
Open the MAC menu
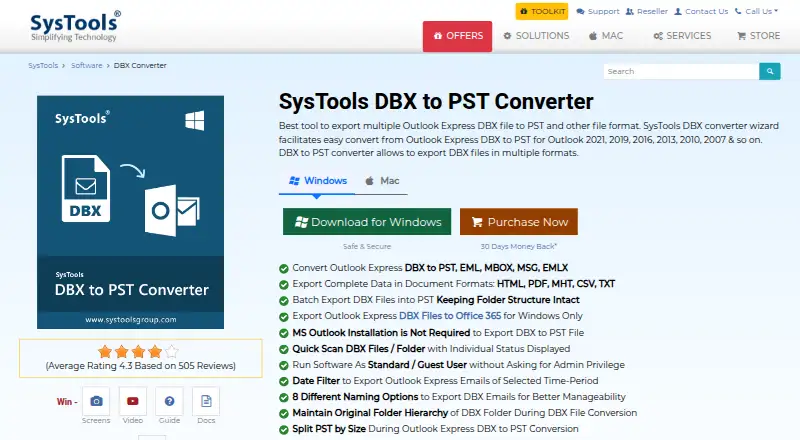[x=606, y=36]
